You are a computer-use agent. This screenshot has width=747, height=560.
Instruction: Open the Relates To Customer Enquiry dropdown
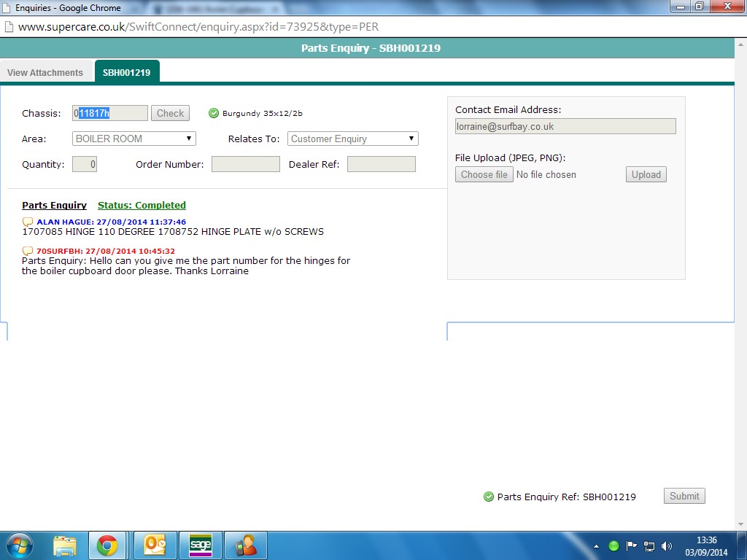[352, 139]
